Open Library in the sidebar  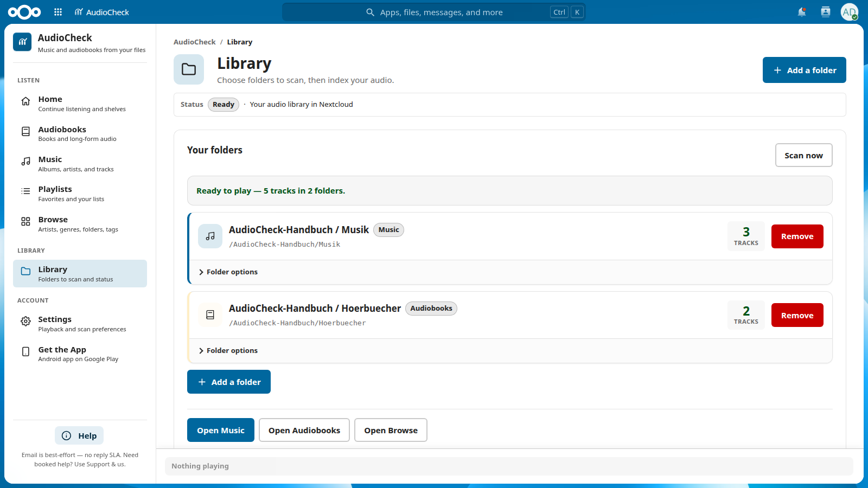[80, 273]
